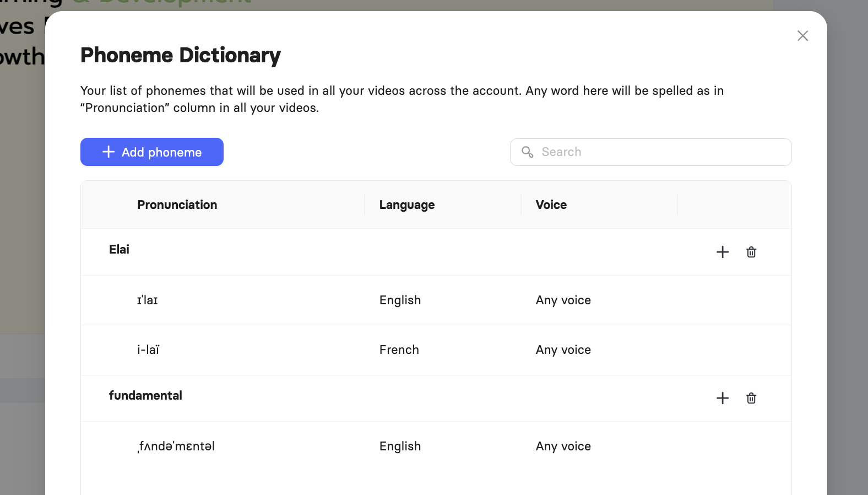This screenshot has height=495, width=868.
Task: Click Any voice in the ɪ'laɪ row
Action: (x=563, y=300)
